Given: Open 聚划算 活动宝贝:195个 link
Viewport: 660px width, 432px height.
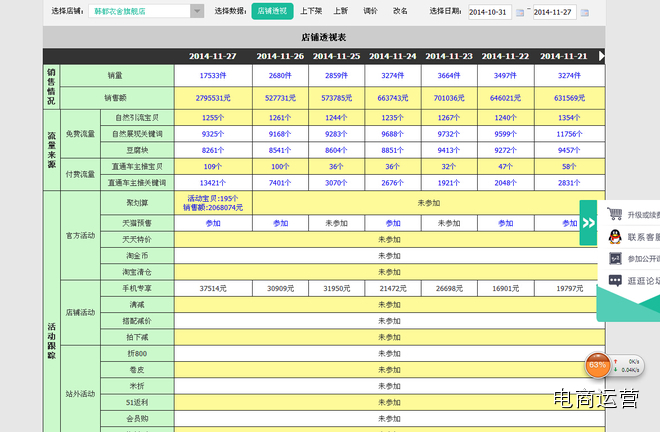Looking at the screenshot, I should click(213, 198).
